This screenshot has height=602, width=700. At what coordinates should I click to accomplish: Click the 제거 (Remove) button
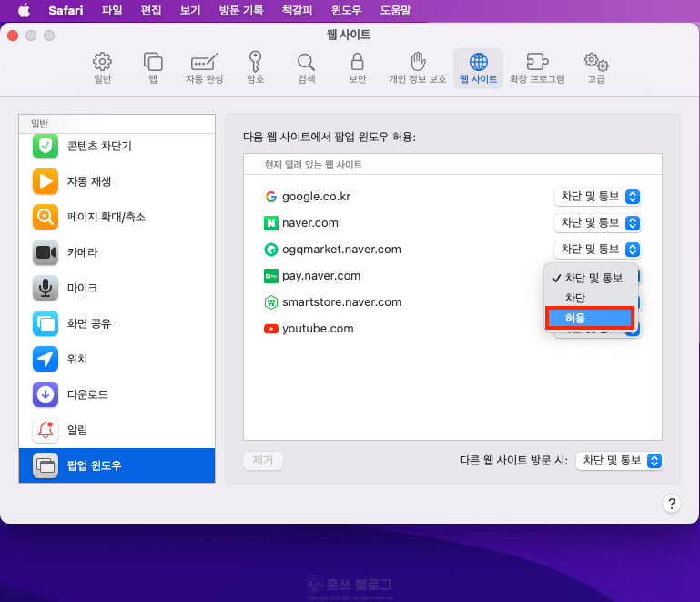pos(263,461)
